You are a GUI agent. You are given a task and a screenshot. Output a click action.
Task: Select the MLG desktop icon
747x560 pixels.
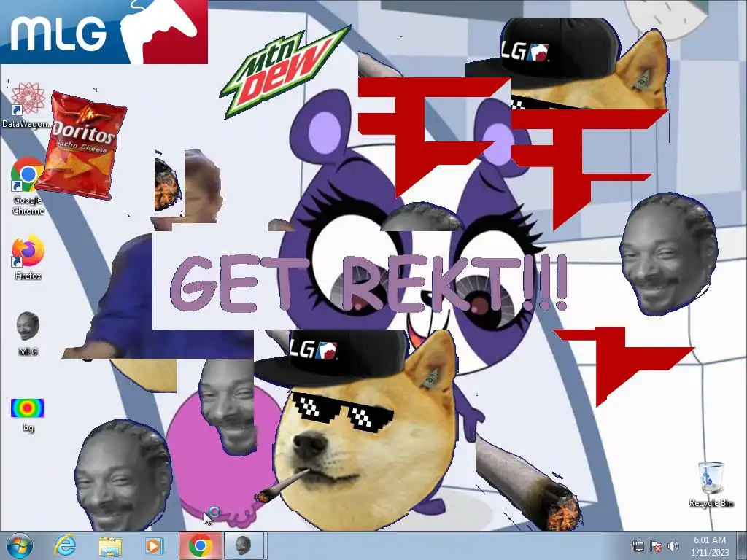(x=28, y=333)
